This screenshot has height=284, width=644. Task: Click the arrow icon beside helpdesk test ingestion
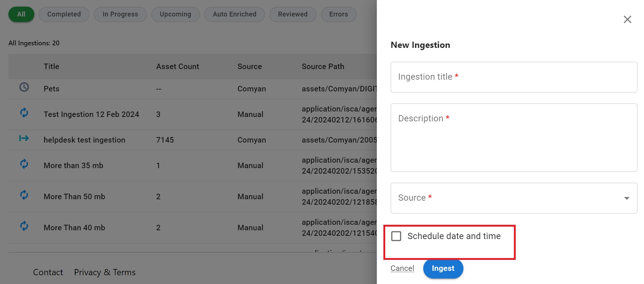[24, 138]
